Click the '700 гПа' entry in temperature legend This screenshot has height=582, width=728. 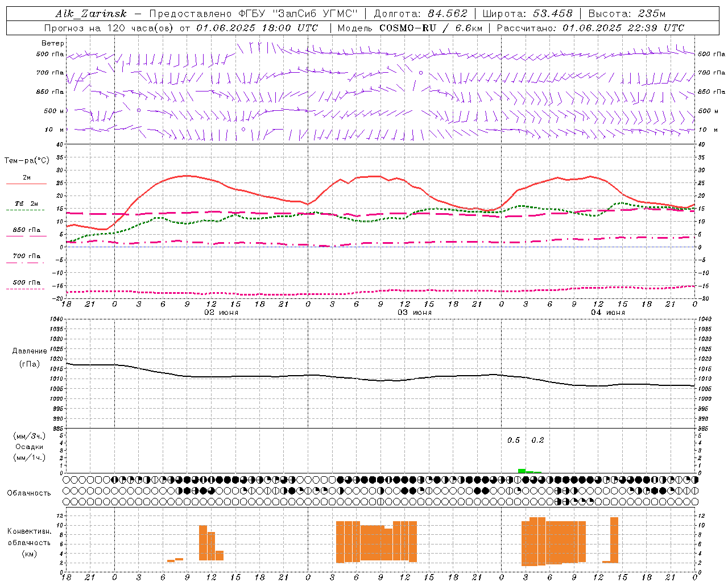click(x=27, y=256)
